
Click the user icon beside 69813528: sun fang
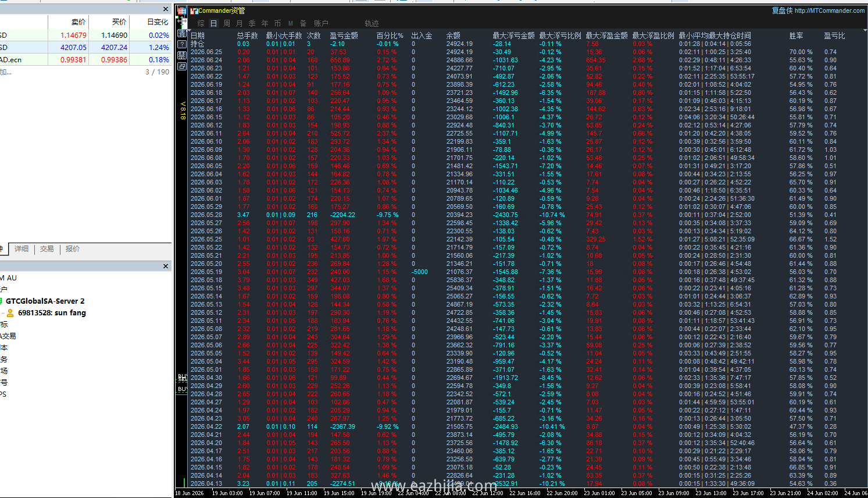10,313
